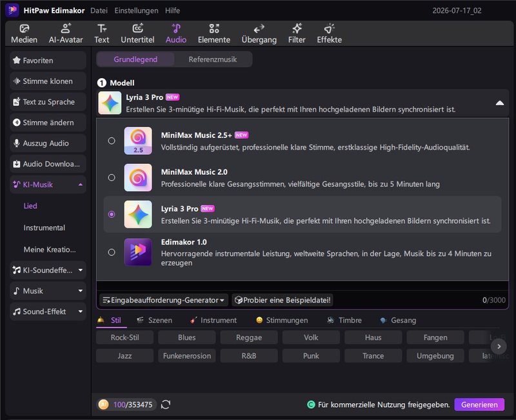Open the Einstellungen menu
The width and height of the screenshot is (516, 420).
pyautogui.click(x=136, y=10)
